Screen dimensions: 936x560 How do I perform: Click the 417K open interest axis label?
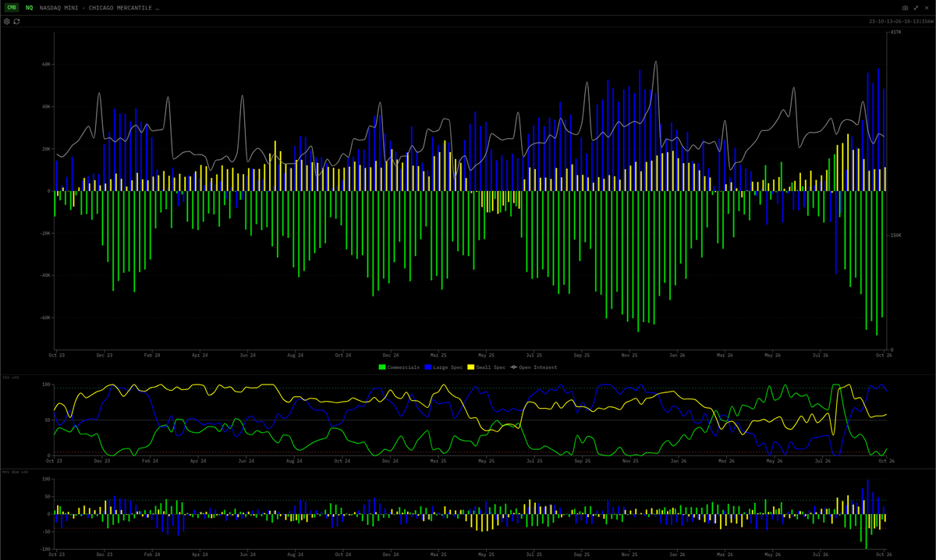click(x=895, y=33)
